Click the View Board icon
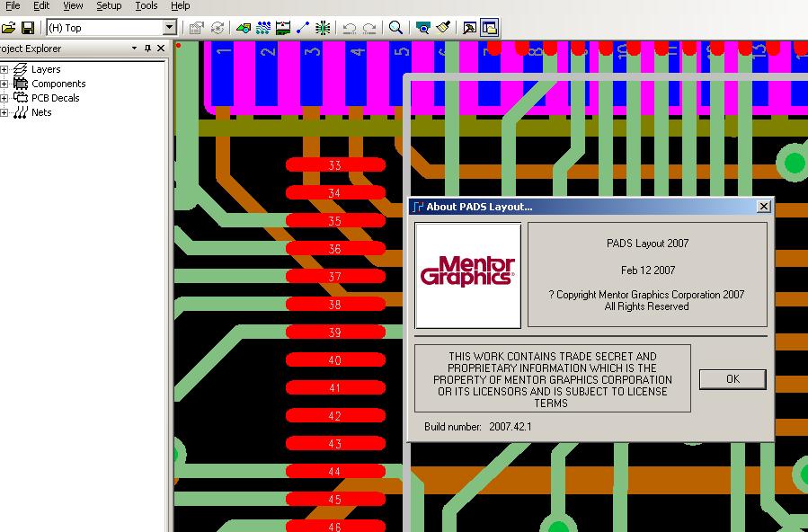Screen dimensions: 808x532 422,27
